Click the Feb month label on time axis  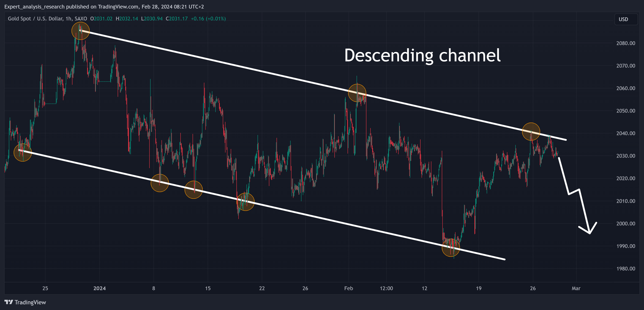[x=348, y=288]
